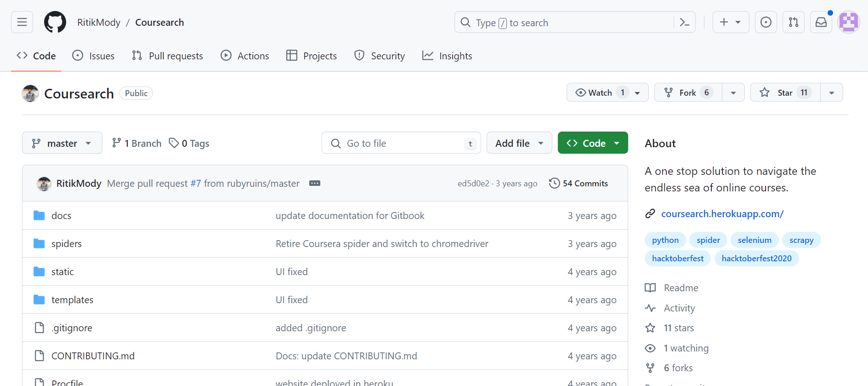Open the hamburger navigation menu
Image resolution: width=868 pixels, height=386 pixels.
tap(22, 22)
